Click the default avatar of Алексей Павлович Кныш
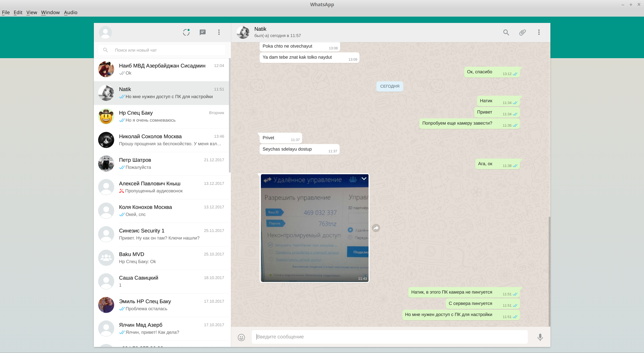Viewport: 644px width, 353px height. coord(106,187)
